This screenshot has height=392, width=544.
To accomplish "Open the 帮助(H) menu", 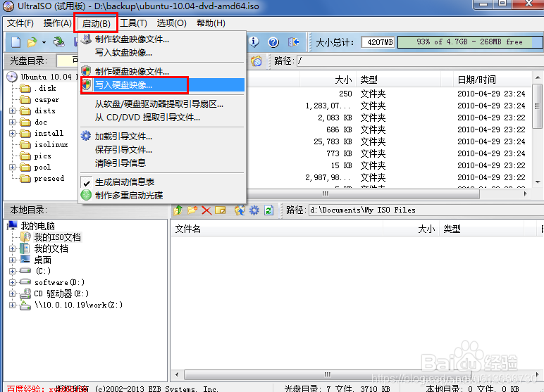I will click(x=211, y=23).
